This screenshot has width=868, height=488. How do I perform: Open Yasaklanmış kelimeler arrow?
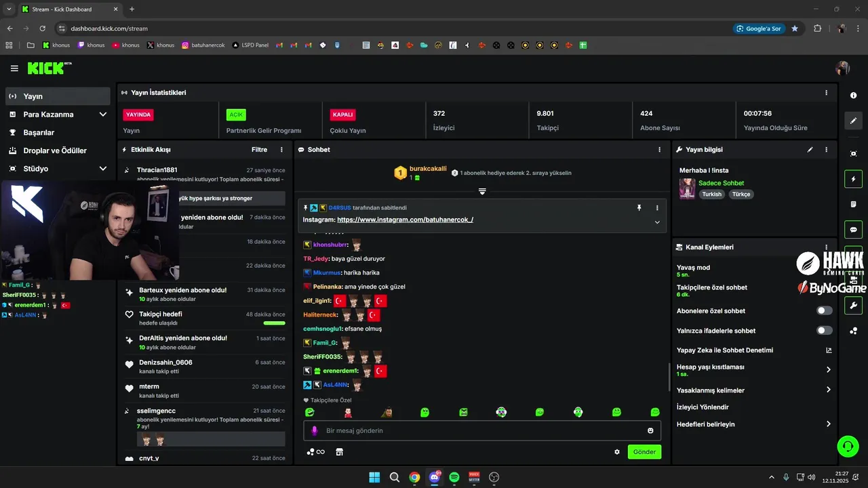pyautogui.click(x=829, y=390)
